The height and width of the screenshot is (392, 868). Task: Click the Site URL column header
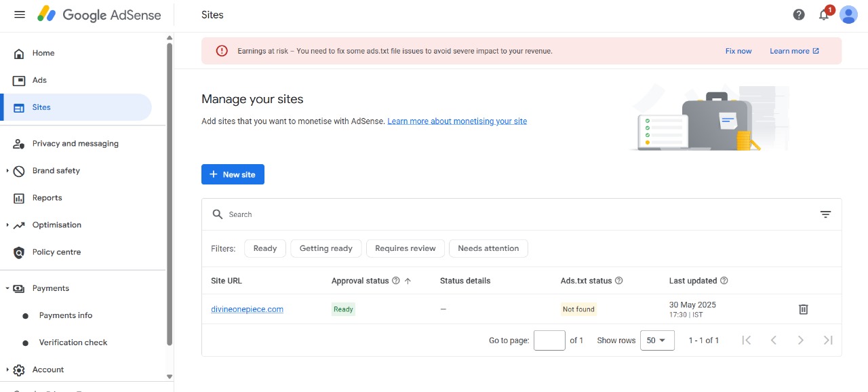[226, 281]
